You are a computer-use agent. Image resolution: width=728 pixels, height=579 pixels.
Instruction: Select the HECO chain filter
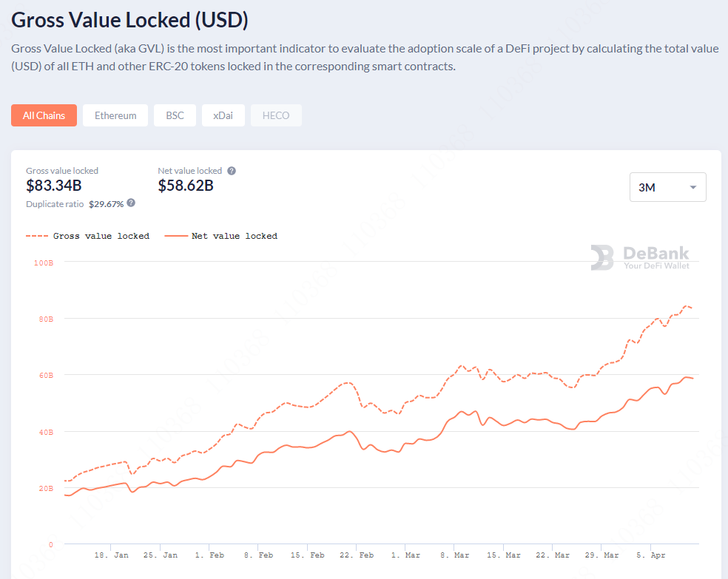tap(276, 115)
